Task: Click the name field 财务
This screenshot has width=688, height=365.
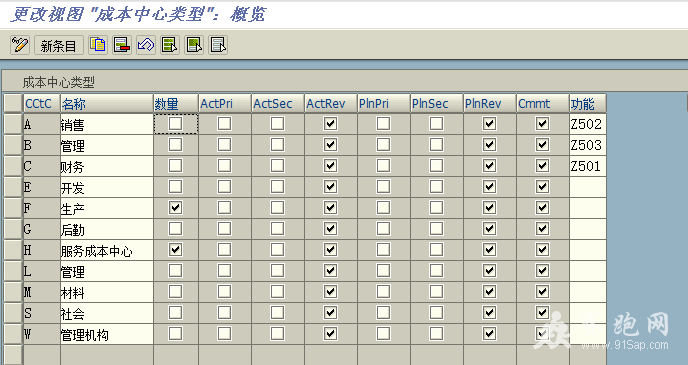Action: [x=107, y=166]
